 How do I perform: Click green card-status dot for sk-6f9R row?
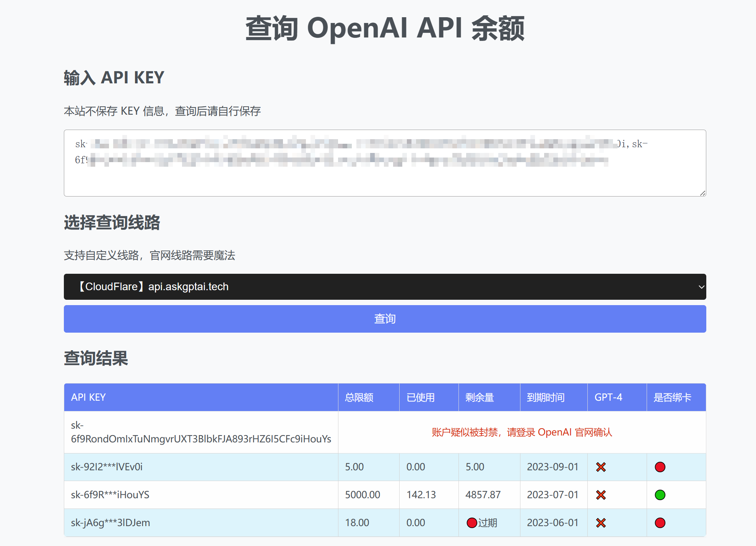pyautogui.click(x=660, y=495)
